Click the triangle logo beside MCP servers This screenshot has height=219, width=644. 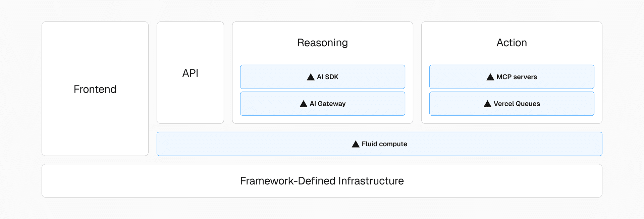pos(490,77)
